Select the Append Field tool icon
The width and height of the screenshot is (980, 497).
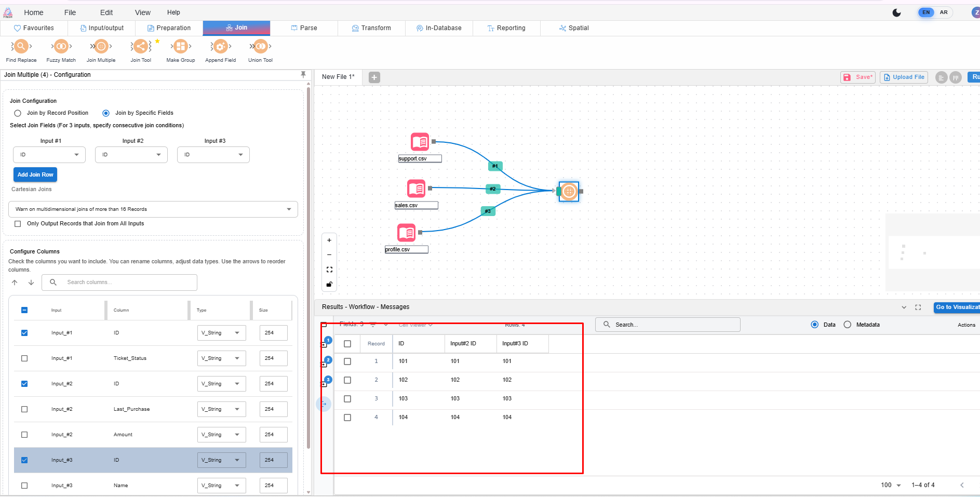tap(220, 47)
